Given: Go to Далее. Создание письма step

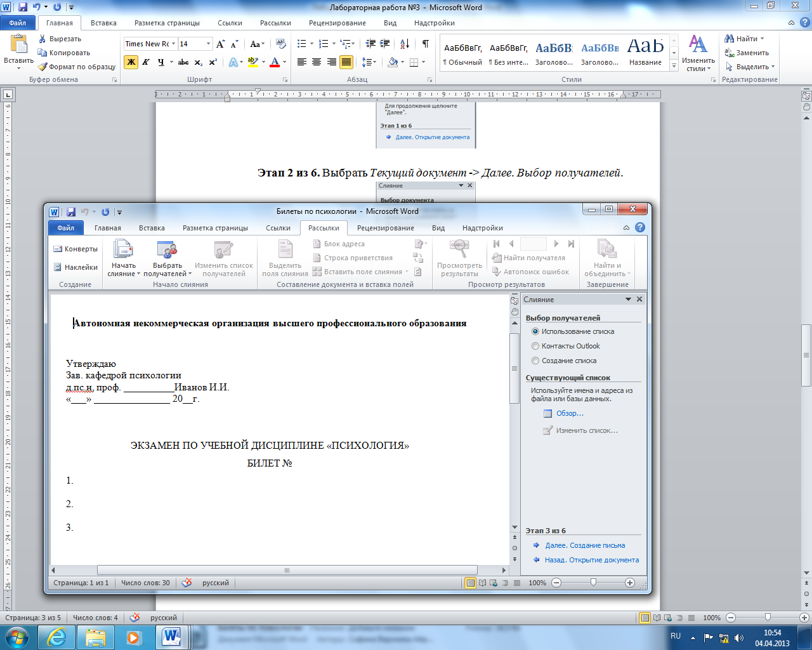Looking at the screenshot, I should pyautogui.click(x=585, y=545).
